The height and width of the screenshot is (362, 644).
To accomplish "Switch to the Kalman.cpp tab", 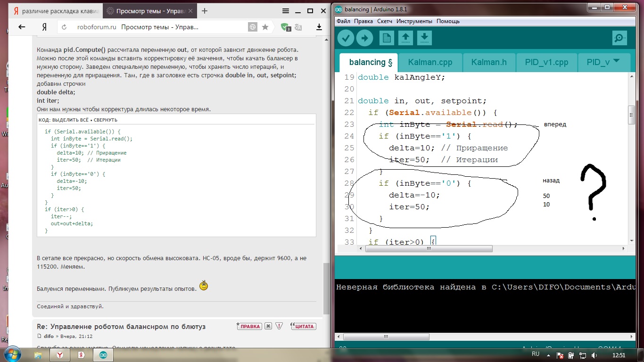I will 430,62.
